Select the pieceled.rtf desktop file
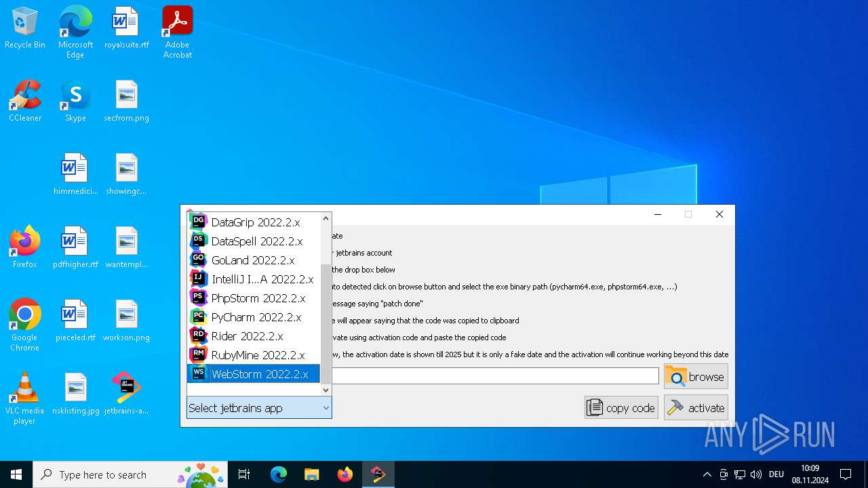Image resolution: width=868 pixels, height=488 pixels. 75,321
